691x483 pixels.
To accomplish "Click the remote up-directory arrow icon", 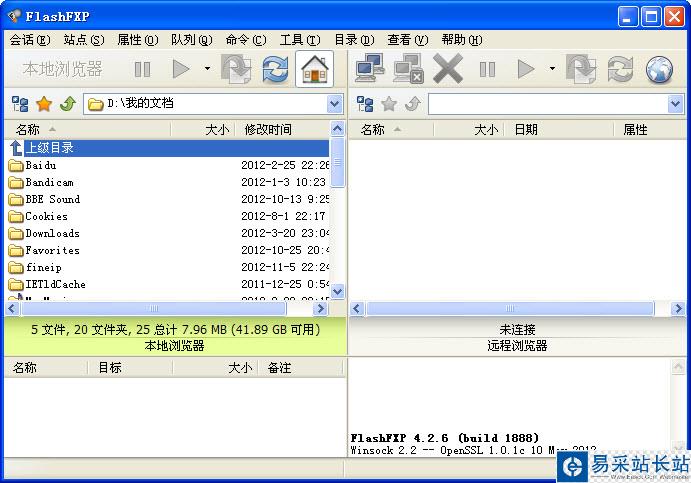I will (413, 104).
